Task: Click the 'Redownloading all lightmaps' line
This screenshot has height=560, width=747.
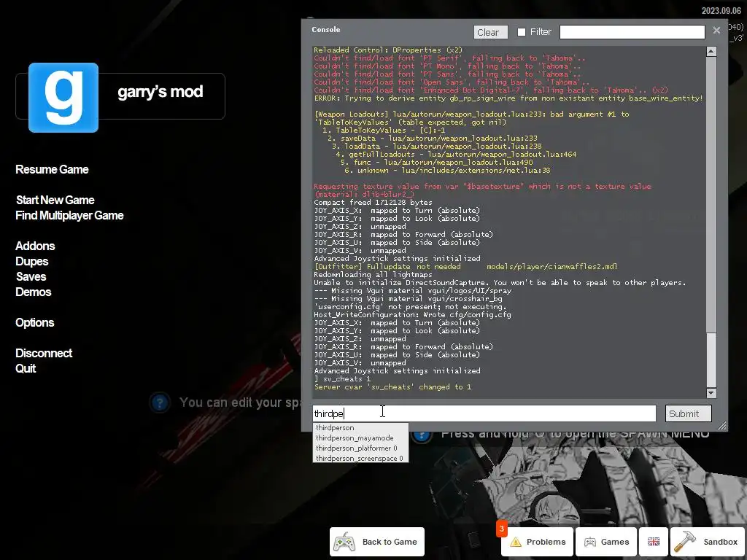Action: 373,275
